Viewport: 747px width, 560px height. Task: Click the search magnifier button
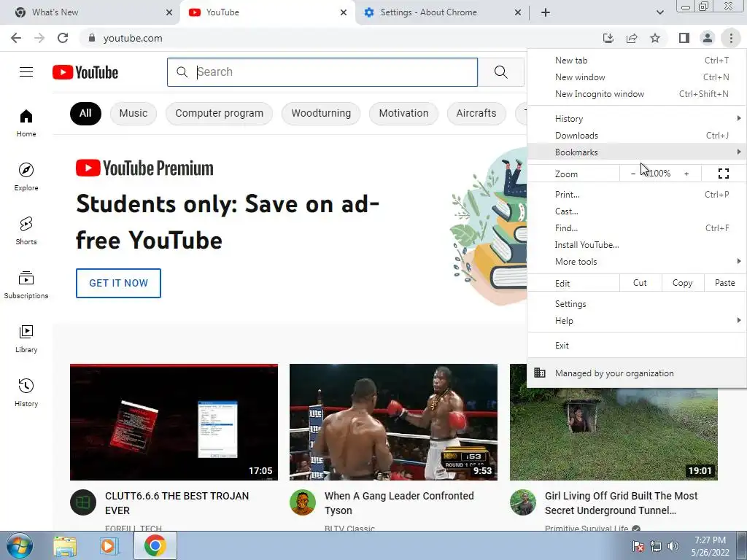coord(500,72)
